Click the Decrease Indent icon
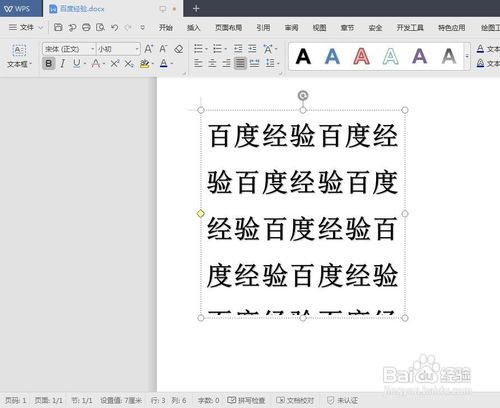Image resolution: width=500 pixels, height=408 pixels. coord(238,49)
